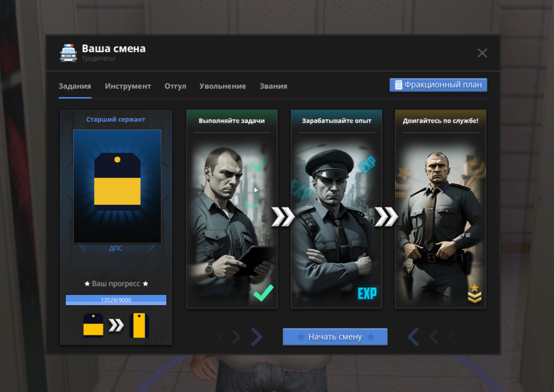This screenshot has height=392, width=554.
Task: Open the Выполняйте задачи card
Action: (x=232, y=209)
